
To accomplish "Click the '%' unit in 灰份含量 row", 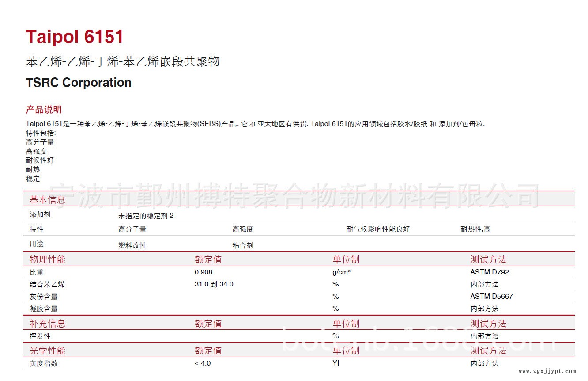I will [336, 297].
